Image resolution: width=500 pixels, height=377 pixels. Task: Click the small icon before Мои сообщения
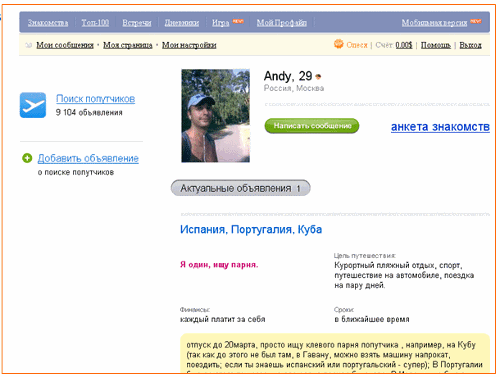pyautogui.click(x=29, y=45)
